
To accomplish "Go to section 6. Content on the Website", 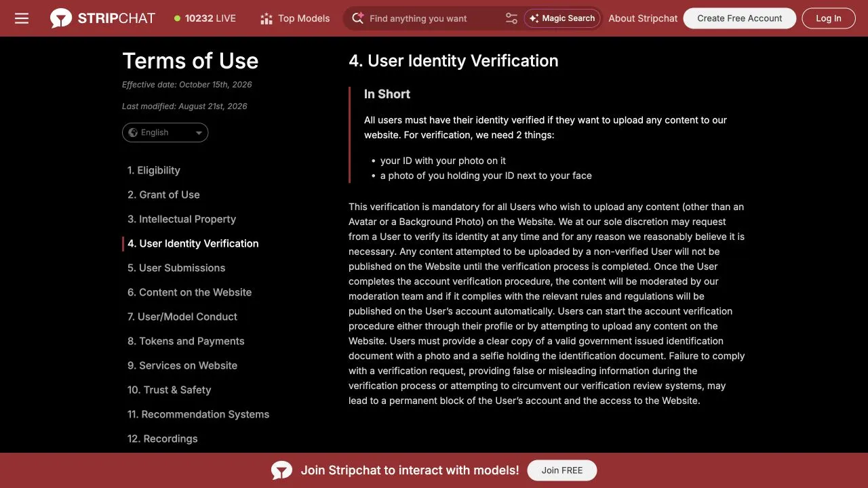I will pyautogui.click(x=190, y=292).
